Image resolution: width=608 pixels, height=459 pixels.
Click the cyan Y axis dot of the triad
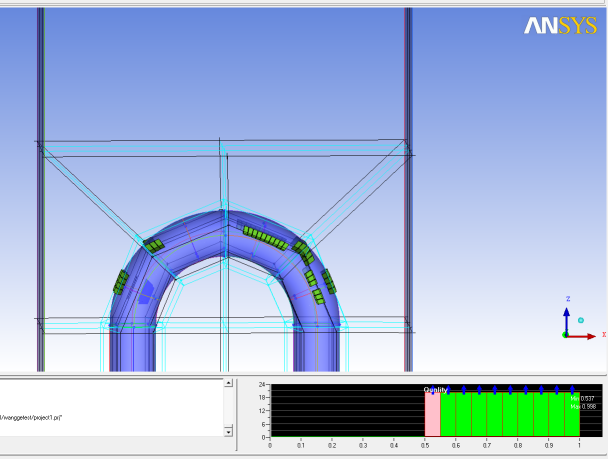pyautogui.click(x=580, y=320)
